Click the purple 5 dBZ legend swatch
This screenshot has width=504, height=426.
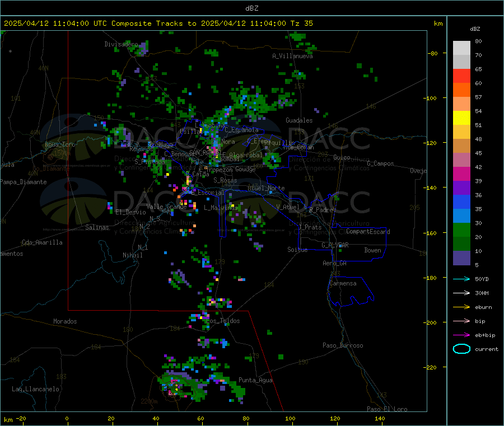tap(461, 258)
